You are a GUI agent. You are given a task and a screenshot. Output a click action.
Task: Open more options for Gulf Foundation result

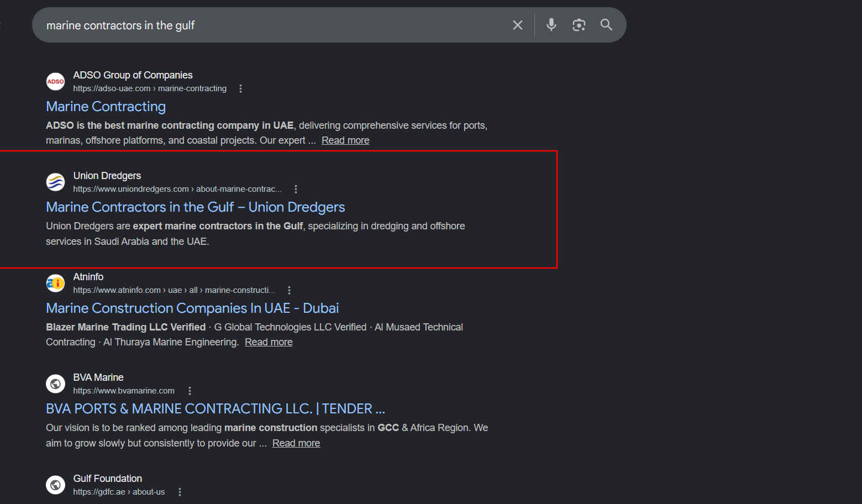180,492
